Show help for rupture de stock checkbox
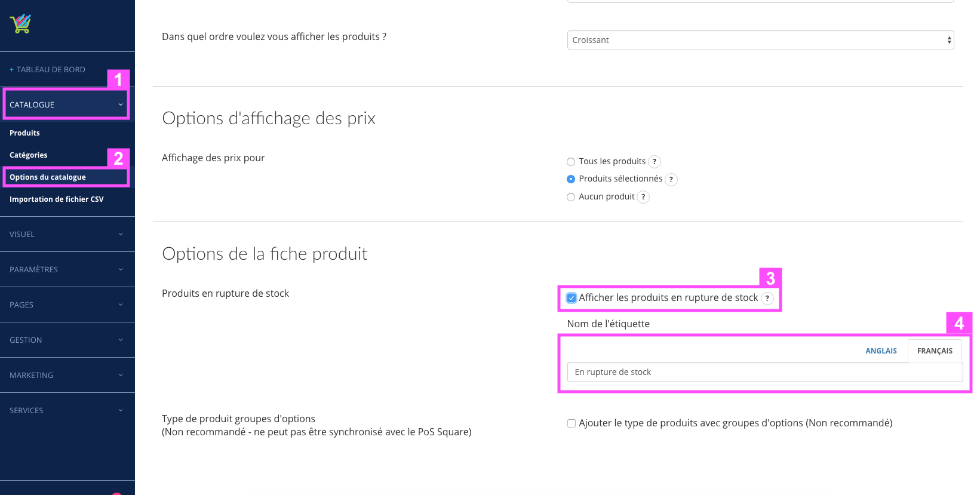Image resolution: width=980 pixels, height=495 pixels. (x=767, y=299)
